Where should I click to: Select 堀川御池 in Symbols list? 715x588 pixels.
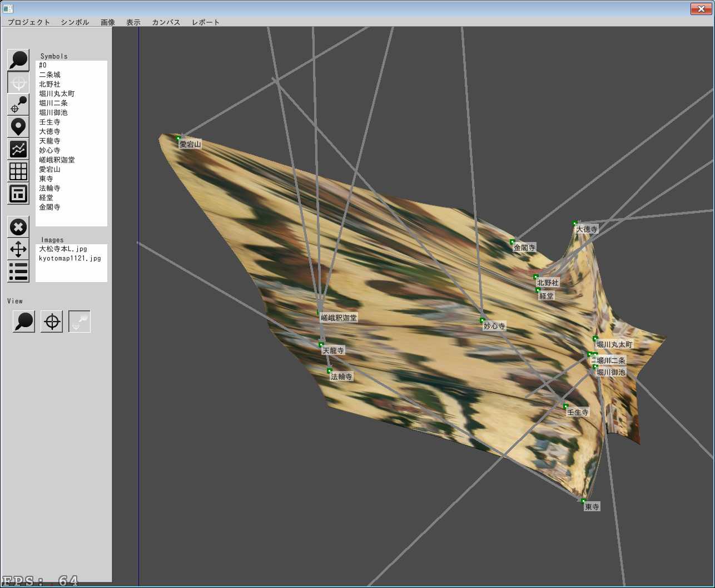pyautogui.click(x=71, y=112)
